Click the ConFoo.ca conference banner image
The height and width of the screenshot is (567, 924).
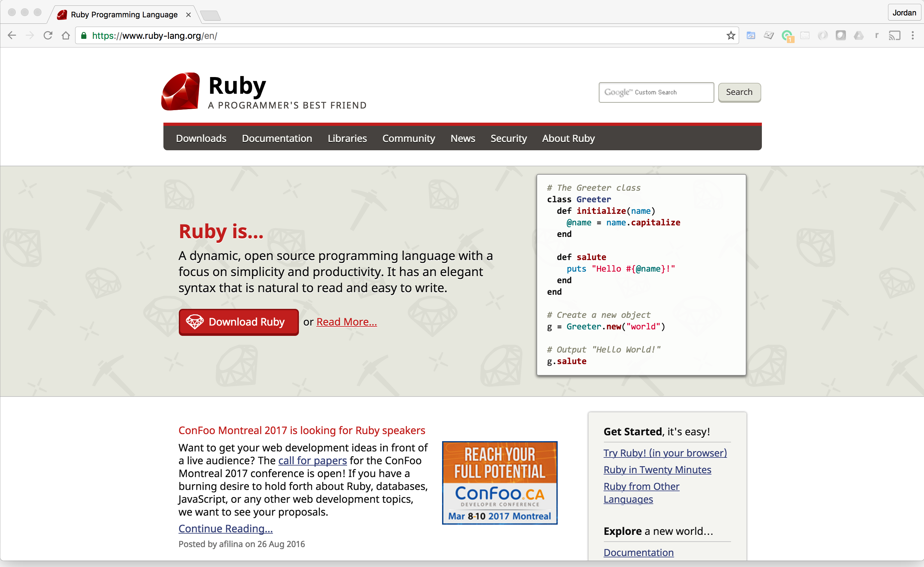[x=500, y=483]
